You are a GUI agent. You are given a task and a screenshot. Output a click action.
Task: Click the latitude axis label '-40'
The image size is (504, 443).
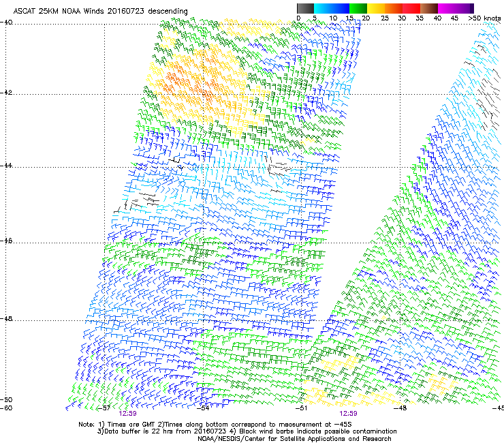6,22
